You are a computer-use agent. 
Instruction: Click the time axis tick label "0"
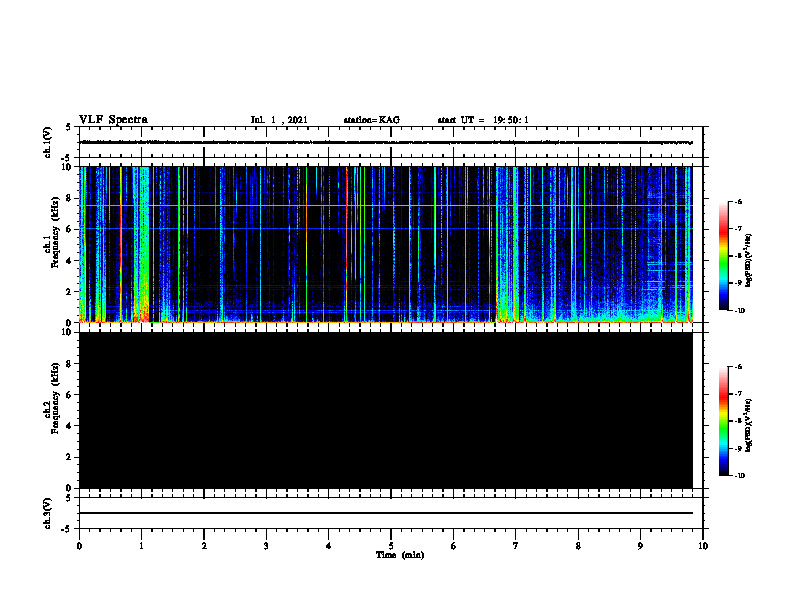(x=79, y=546)
